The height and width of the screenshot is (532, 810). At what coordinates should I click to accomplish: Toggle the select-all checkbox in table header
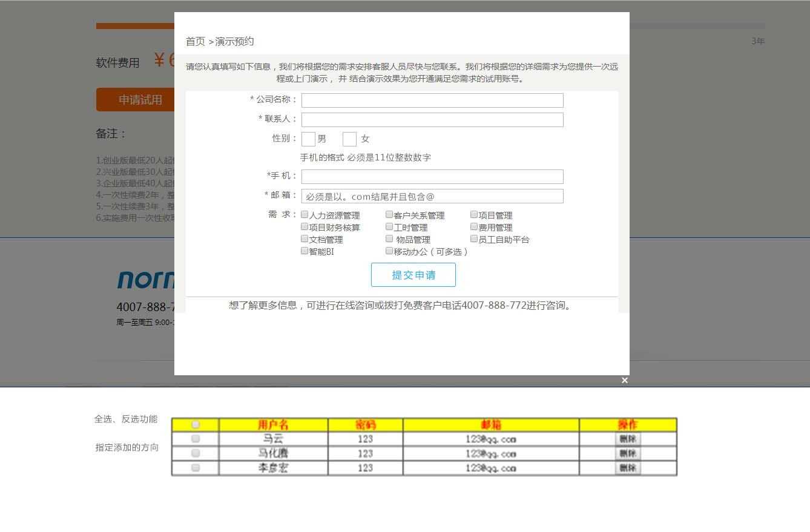(196, 424)
